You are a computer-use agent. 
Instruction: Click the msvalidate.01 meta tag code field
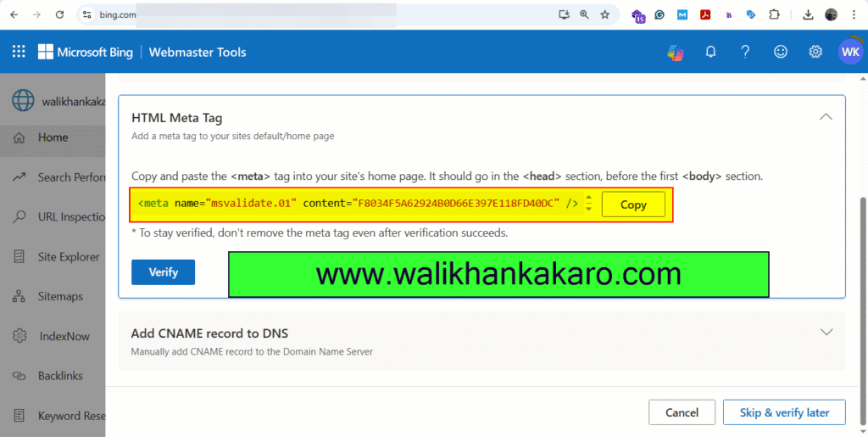coord(359,204)
